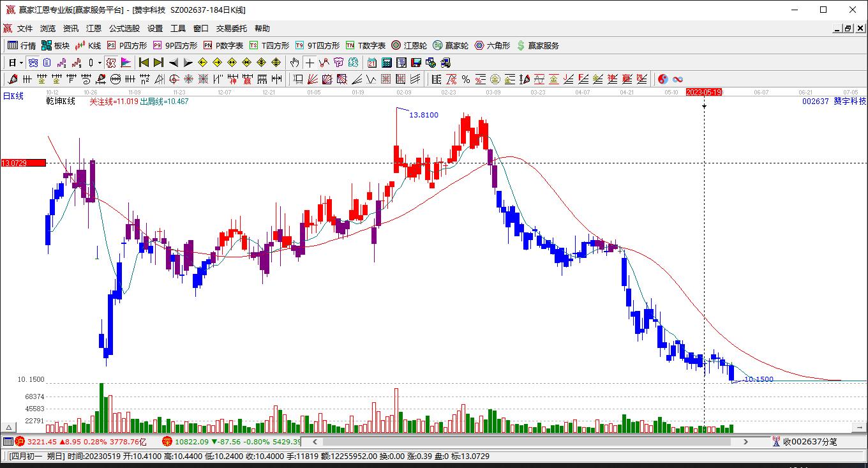Open 收002637分笔 tick data
868x468 pixels.
coord(804,441)
